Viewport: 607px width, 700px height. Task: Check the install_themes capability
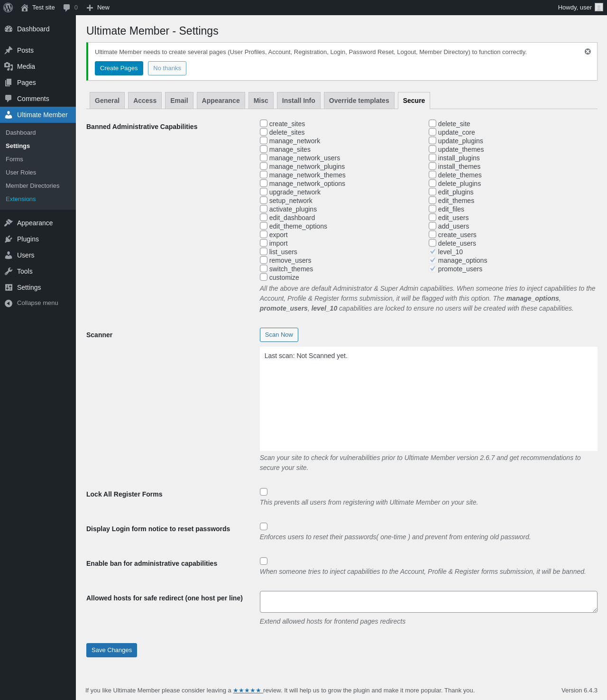coord(432,166)
